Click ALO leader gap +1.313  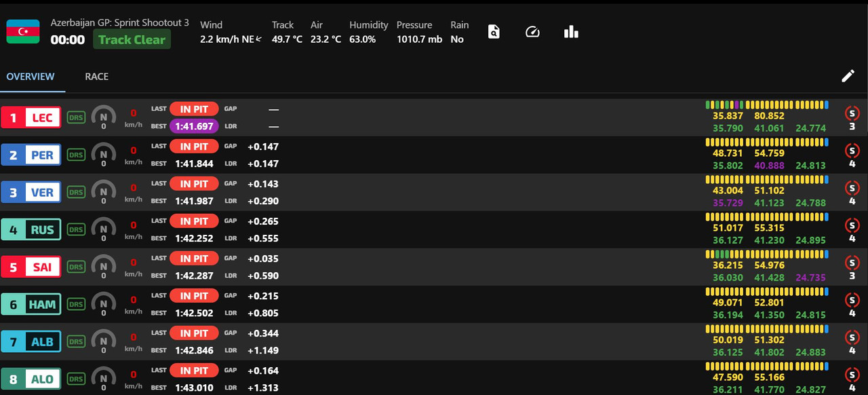263,388
